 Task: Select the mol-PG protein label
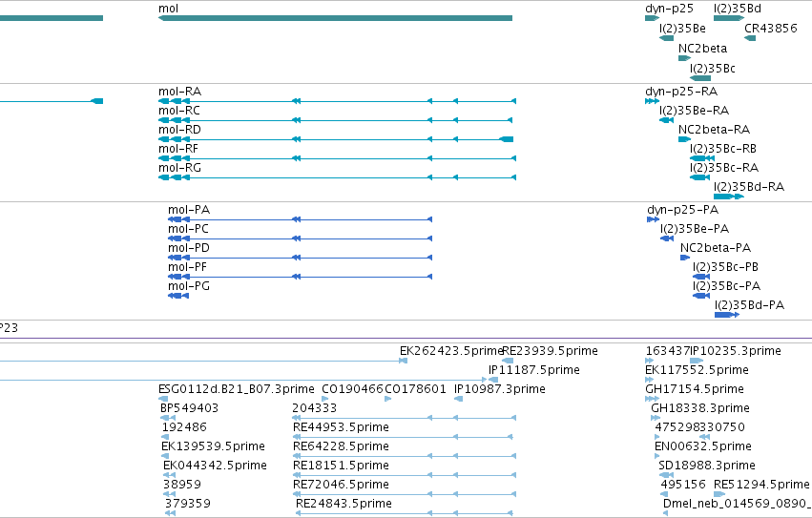[189, 287]
